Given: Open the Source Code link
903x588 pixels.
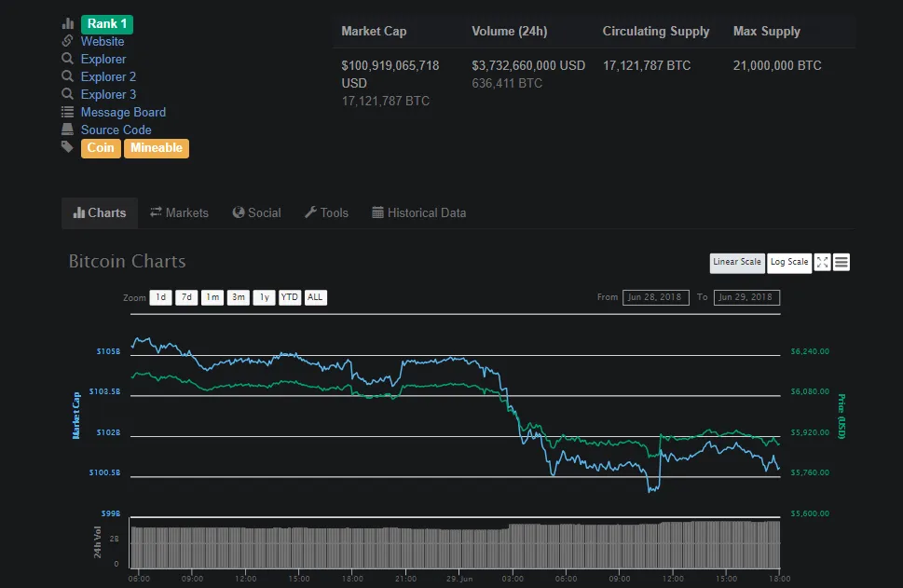Looking at the screenshot, I should coord(116,130).
